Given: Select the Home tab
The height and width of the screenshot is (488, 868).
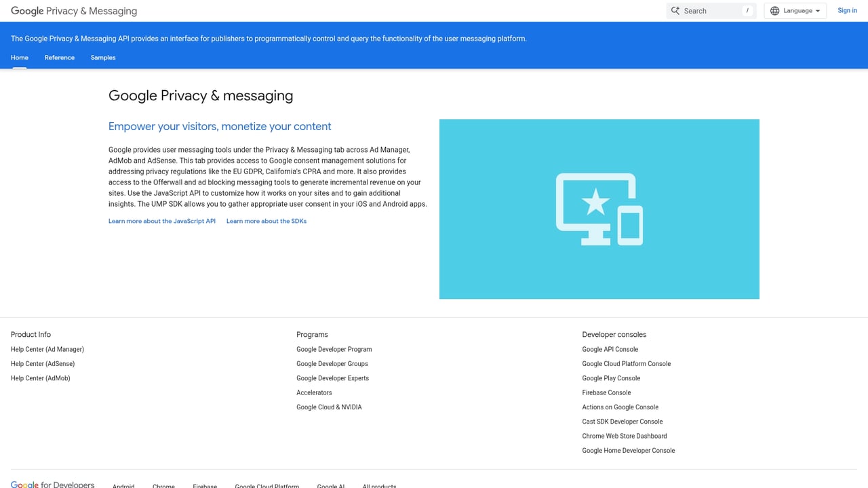Looking at the screenshot, I should click(x=19, y=58).
